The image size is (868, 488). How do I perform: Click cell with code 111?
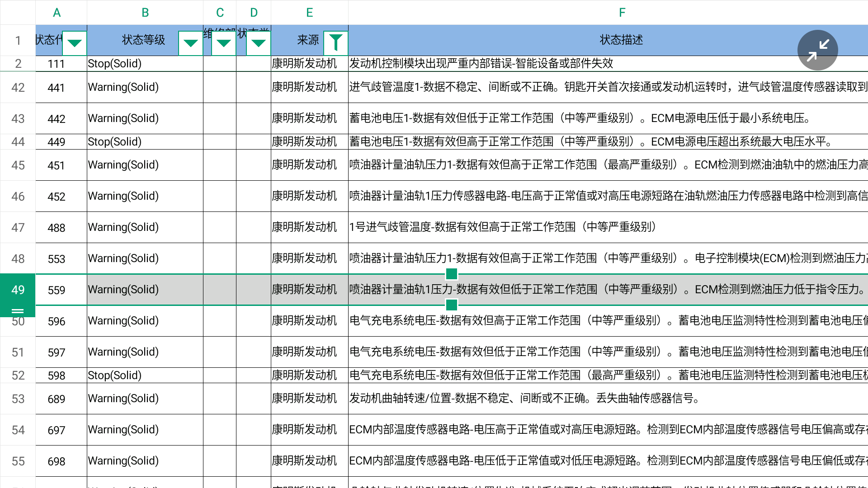61,64
